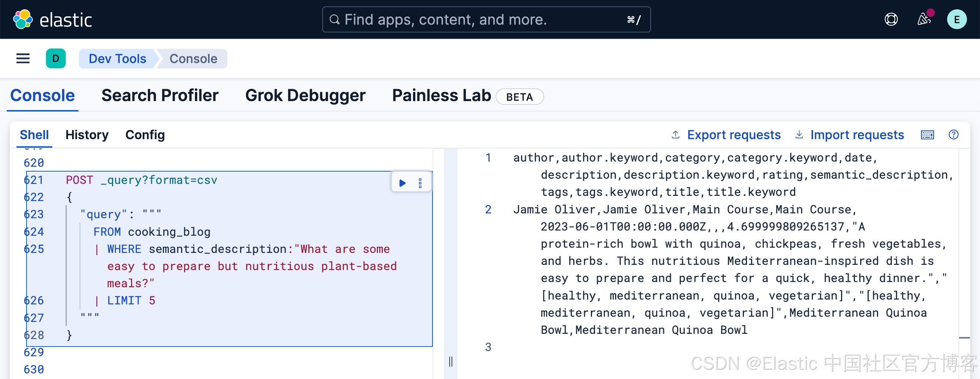Focus the Find apps search field
This screenshot has height=379, width=980.
click(x=486, y=19)
